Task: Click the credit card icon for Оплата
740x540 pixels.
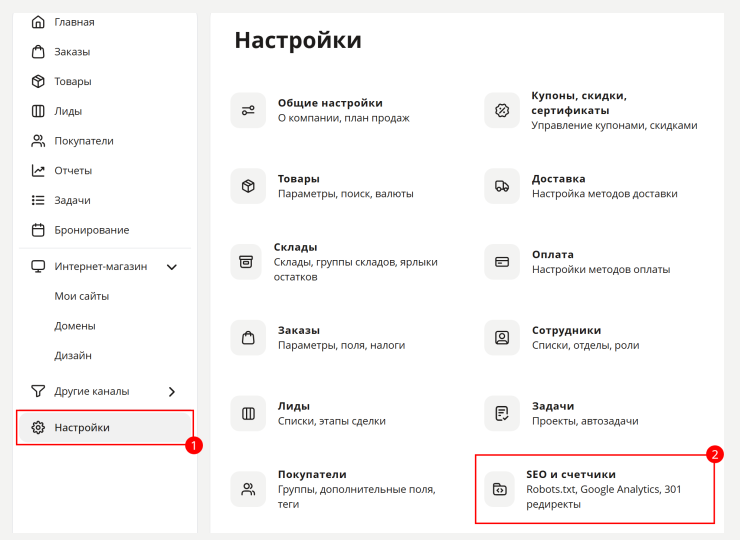Action: (502, 262)
